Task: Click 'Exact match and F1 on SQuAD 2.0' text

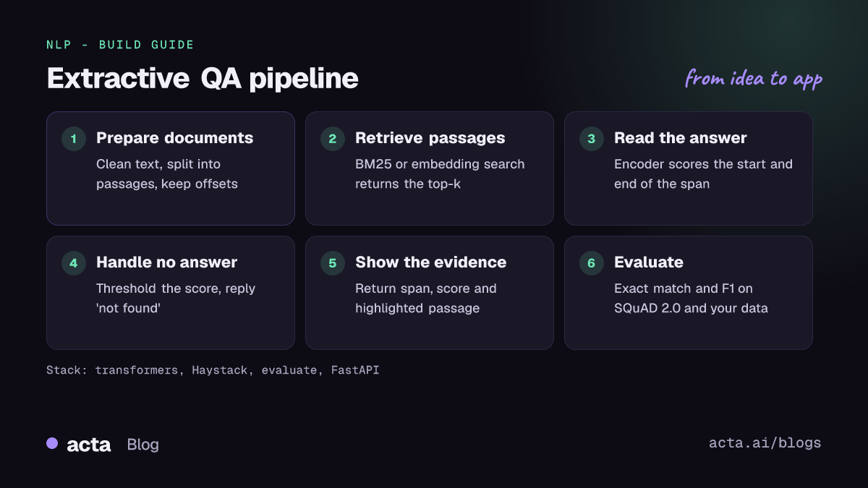Action: pos(691,299)
